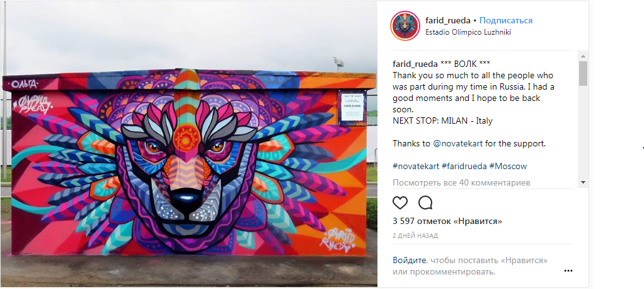Open the three-dots more options menu
The height and width of the screenshot is (289, 644).
568,271
